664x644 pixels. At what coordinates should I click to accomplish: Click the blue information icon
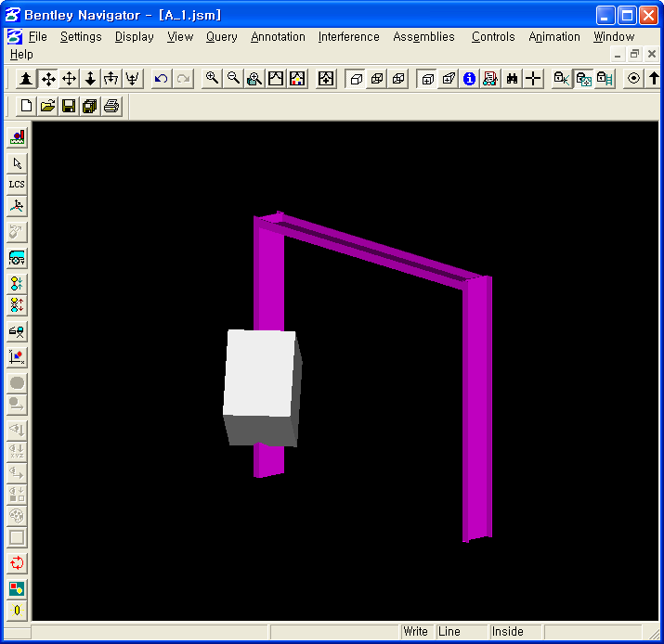[469, 79]
